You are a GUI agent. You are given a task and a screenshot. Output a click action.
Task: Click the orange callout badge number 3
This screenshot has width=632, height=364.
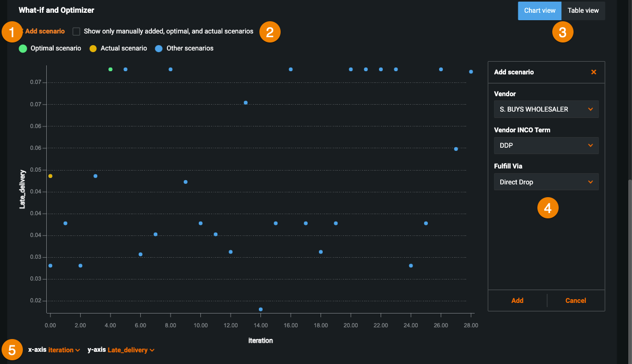pyautogui.click(x=562, y=32)
